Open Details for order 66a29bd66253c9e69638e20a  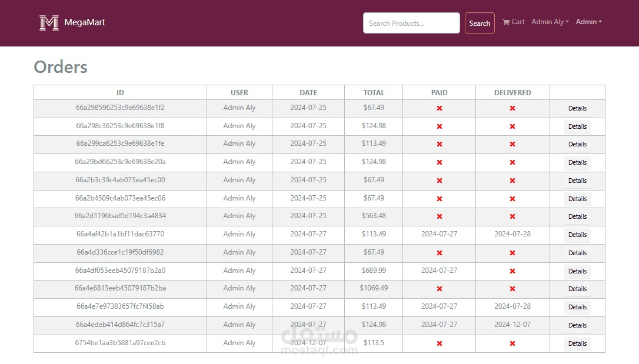tap(577, 162)
